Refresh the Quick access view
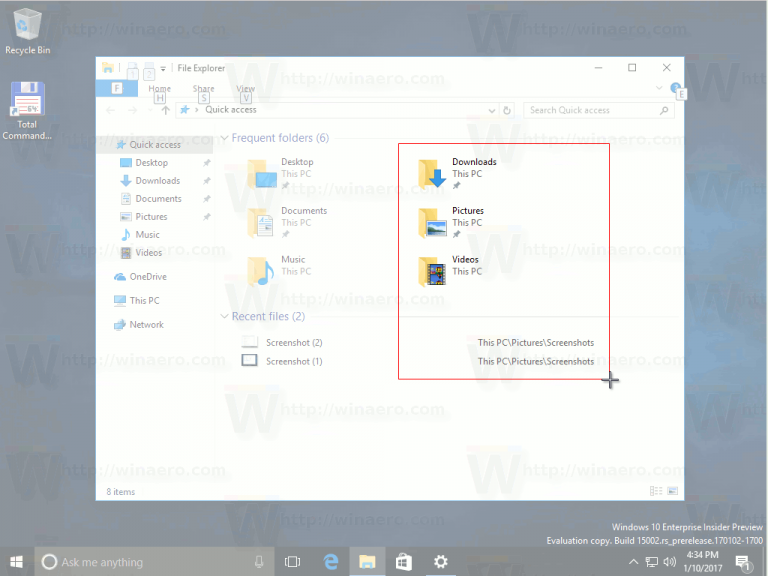The image size is (768, 576). click(507, 111)
